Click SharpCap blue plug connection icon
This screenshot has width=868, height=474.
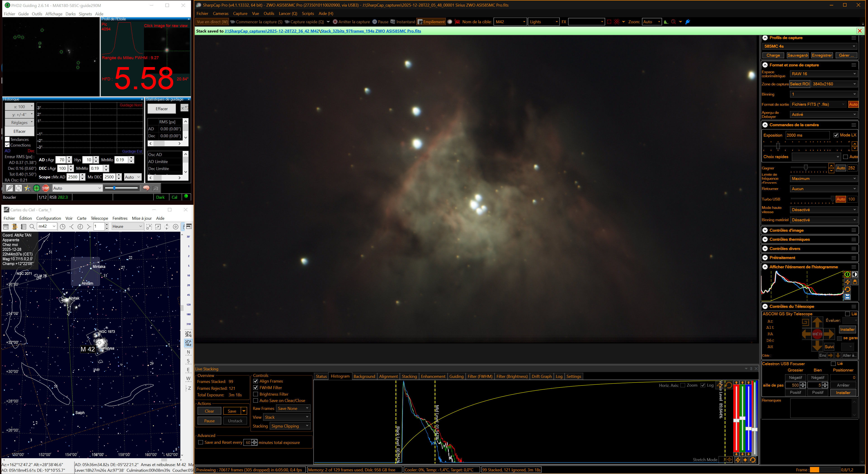[x=688, y=22]
